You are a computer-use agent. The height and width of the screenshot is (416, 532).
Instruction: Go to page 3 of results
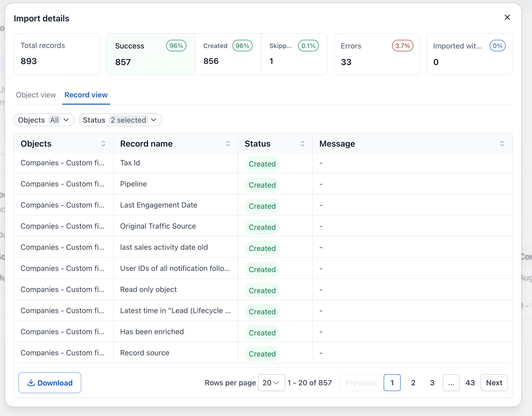(x=432, y=383)
